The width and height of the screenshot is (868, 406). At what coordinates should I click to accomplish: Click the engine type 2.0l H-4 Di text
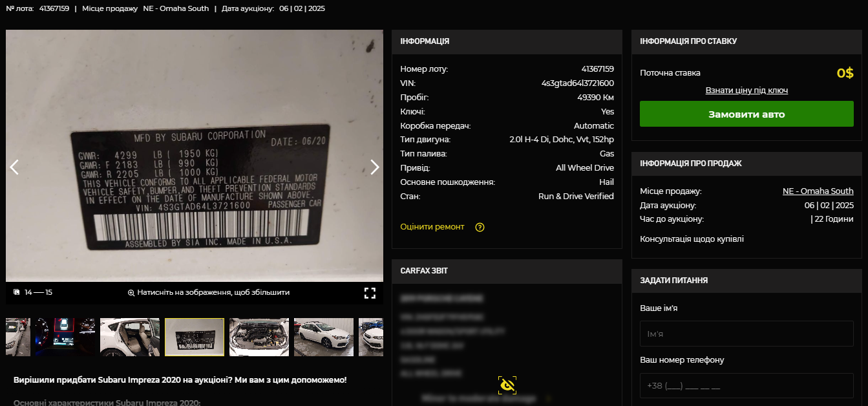(x=562, y=140)
